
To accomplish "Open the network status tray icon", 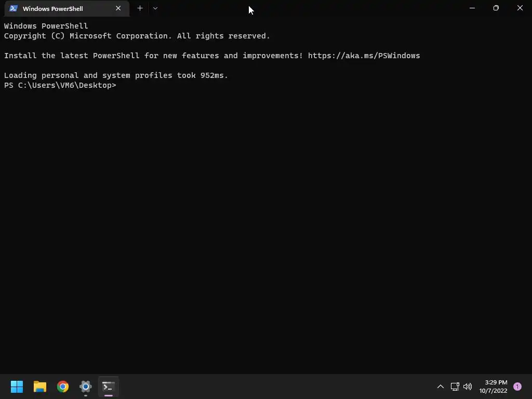I will [x=455, y=387].
